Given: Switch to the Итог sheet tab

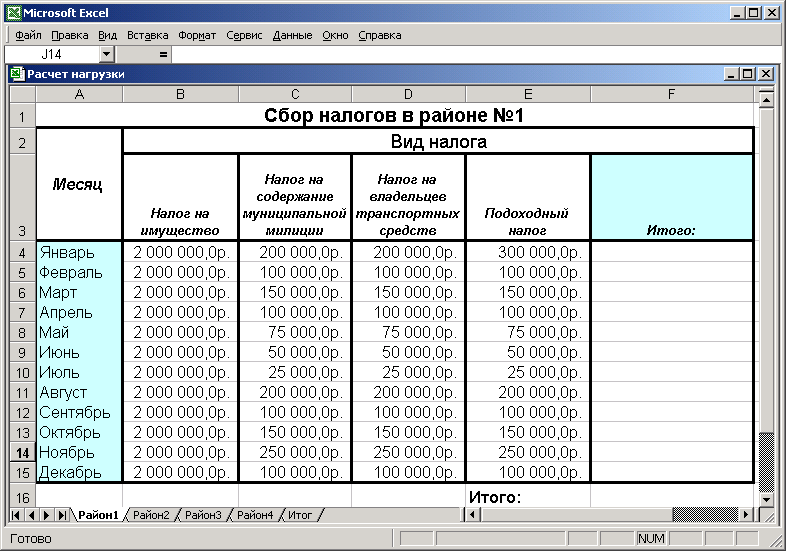Looking at the screenshot, I should (x=300, y=515).
